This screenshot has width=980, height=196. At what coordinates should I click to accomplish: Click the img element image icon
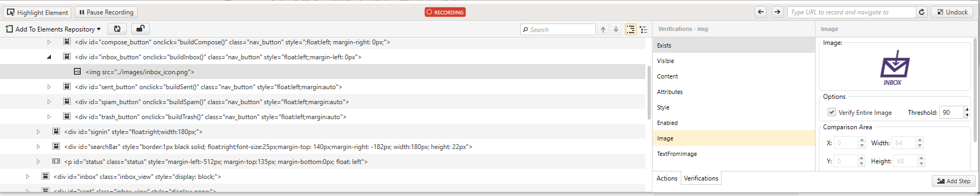78,72
